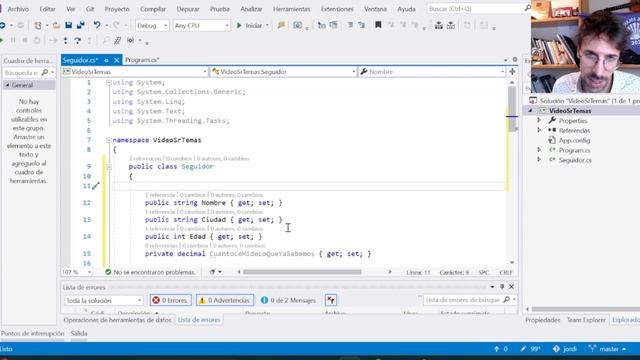Screen dimensions: 640x360
Task: Open the Compilar menu
Action: [x=153, y=9]
